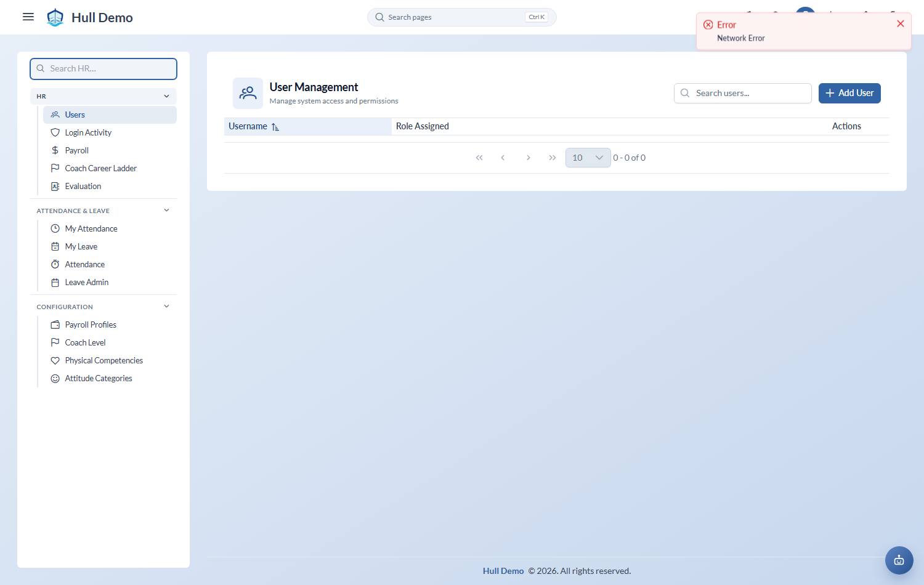This screenshot has height=585, width=924.
Task: Collapse the Attendance & Leave section
Action: coord(166,210)
